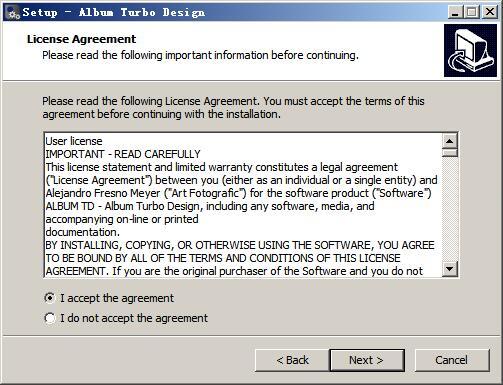The width and height of the screenshot is (503, 385).
Task: Click the license scrollbar up arrow
Action: (450, 141)
